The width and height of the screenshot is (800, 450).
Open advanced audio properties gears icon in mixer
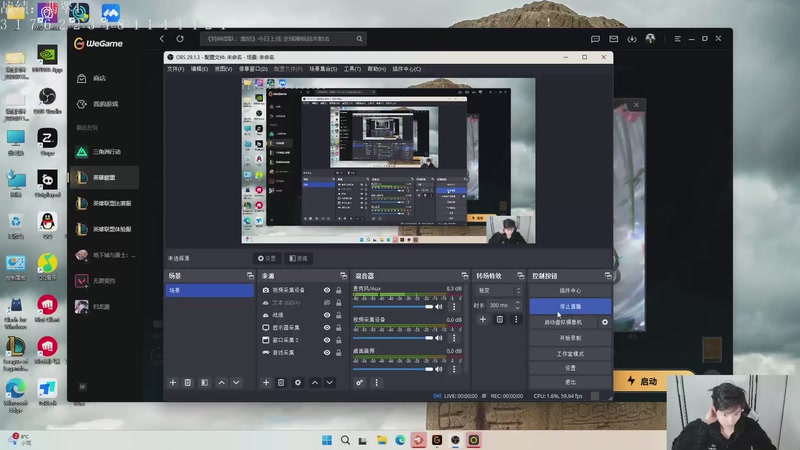[360, 383]
